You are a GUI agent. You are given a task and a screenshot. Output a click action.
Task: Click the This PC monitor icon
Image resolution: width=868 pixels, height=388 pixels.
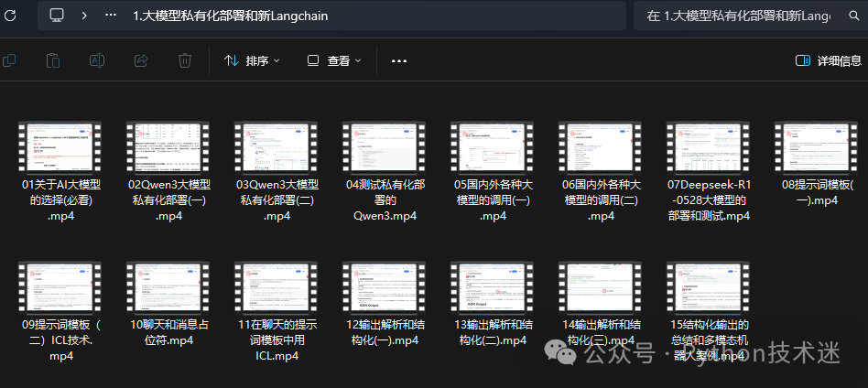pos(57,16)
